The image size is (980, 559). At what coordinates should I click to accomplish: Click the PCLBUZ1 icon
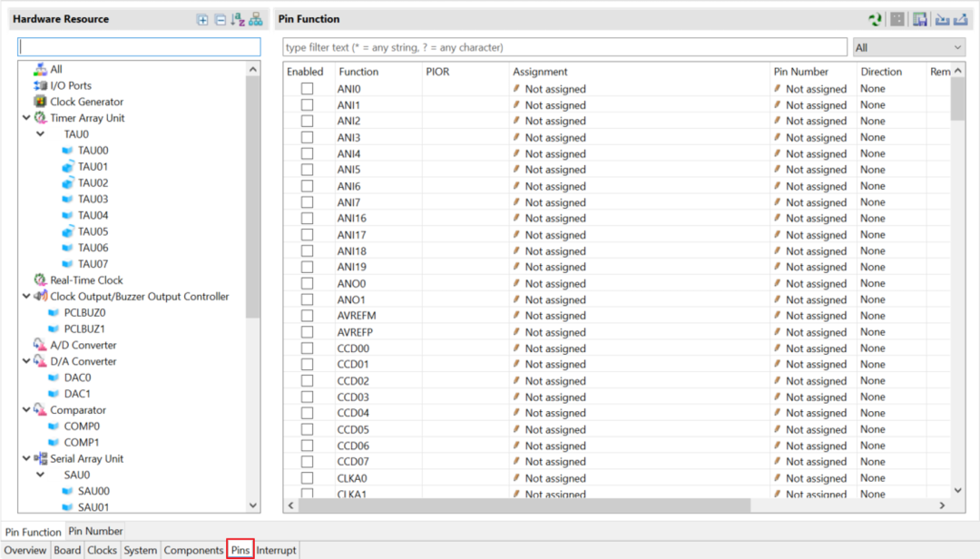tap(54, 329)
